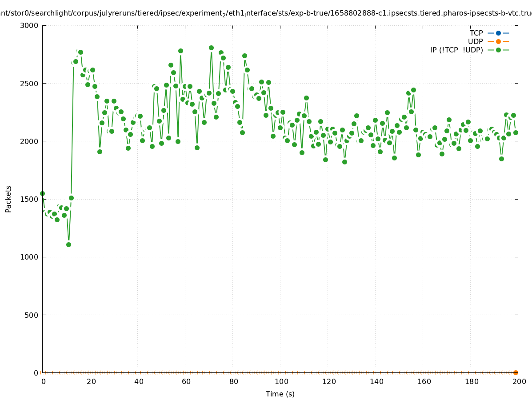Click the orange UDP point at the far right
The height and width of the screenshot is (400, 532).
516,372
